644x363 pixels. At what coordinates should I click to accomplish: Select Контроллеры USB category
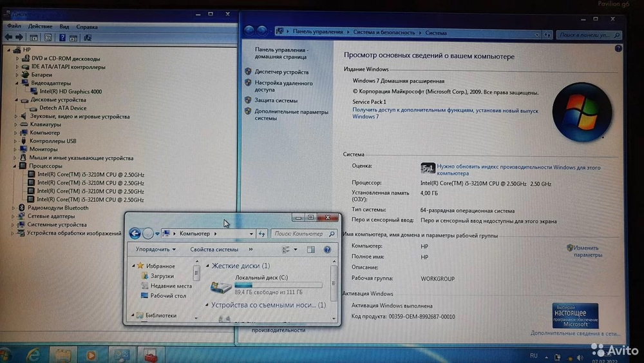[x=53, y=141]
